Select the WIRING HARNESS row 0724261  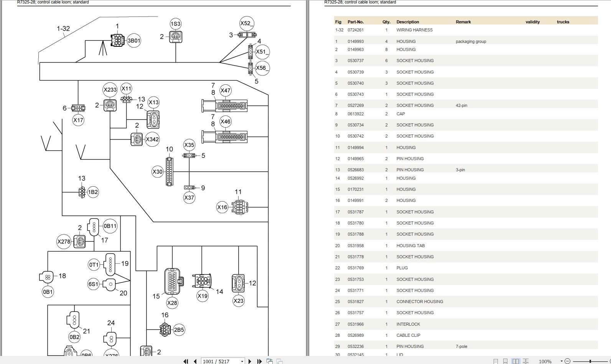pos(466,30)
